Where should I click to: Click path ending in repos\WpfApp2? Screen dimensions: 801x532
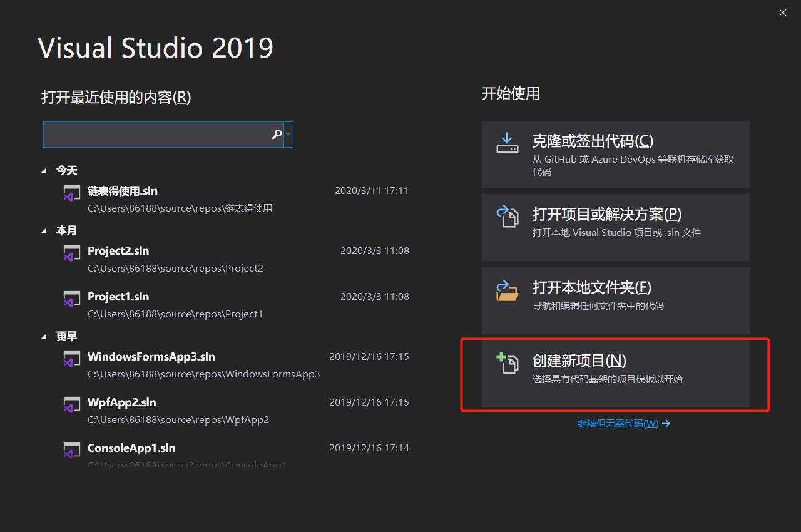(178, 419)
